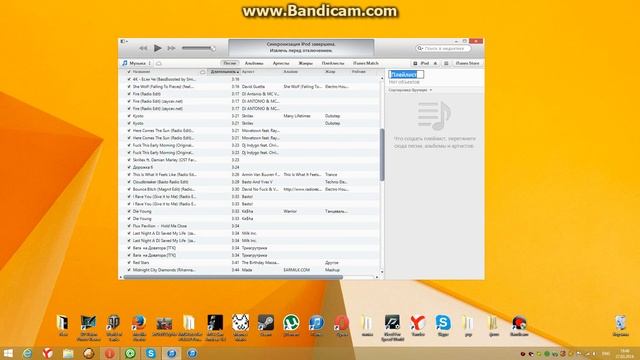Uncheck the Bounce Bitch (Magnit Edit) song

click(x=129, y=189)
